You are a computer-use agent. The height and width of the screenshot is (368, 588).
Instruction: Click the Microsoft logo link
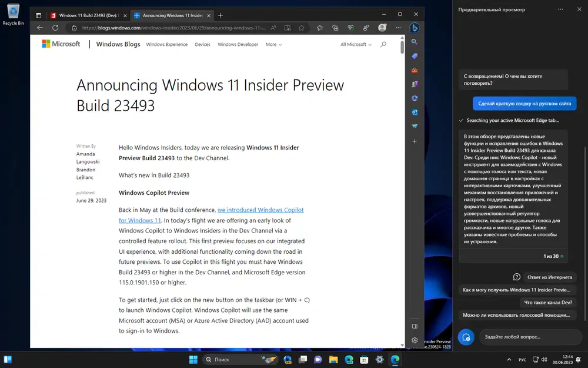tap(61, 44)
